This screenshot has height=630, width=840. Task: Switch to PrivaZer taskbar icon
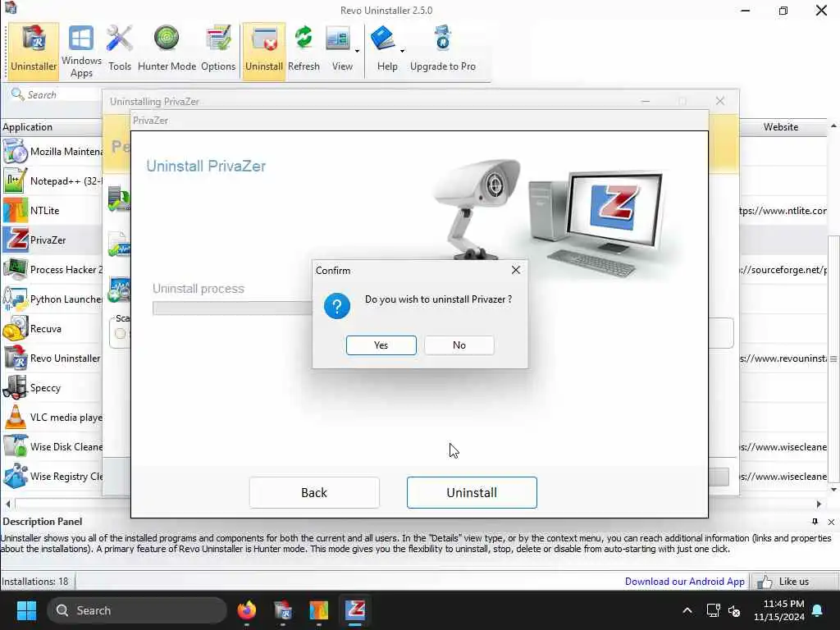(x=354, y=610)
